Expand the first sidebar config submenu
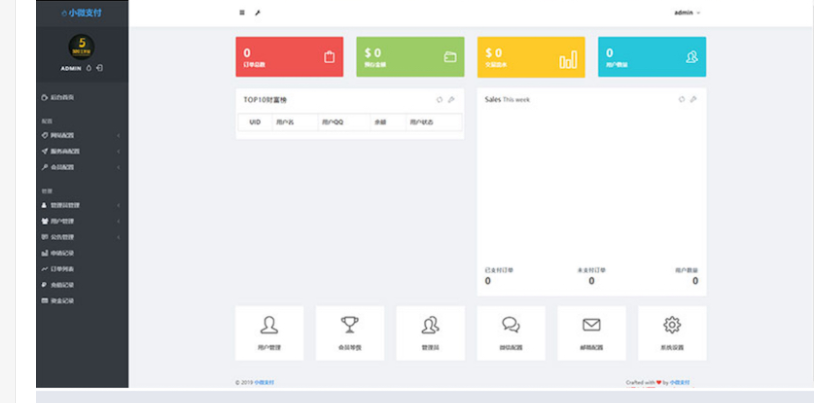 pyautogui.click(x=82, y=135)
